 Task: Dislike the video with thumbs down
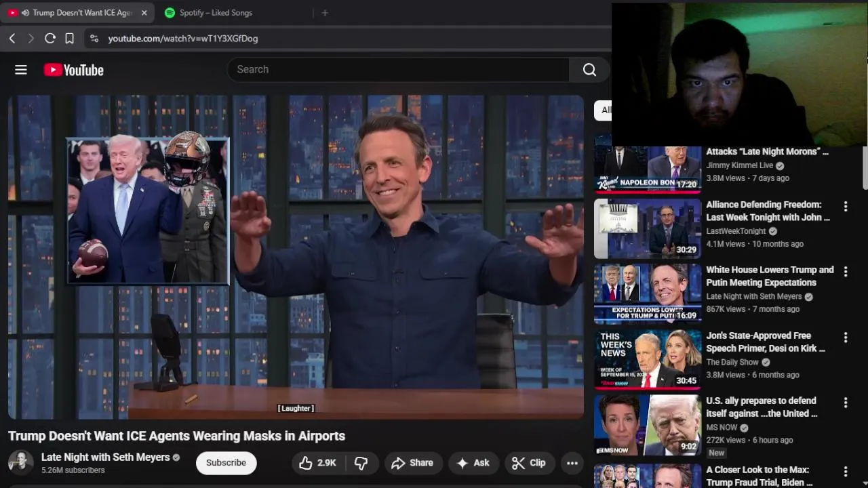361,463
